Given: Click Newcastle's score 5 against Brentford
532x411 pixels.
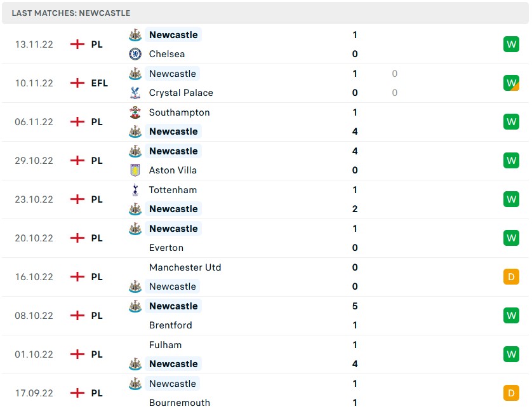Looking at the screenshot, I should 355,306.
